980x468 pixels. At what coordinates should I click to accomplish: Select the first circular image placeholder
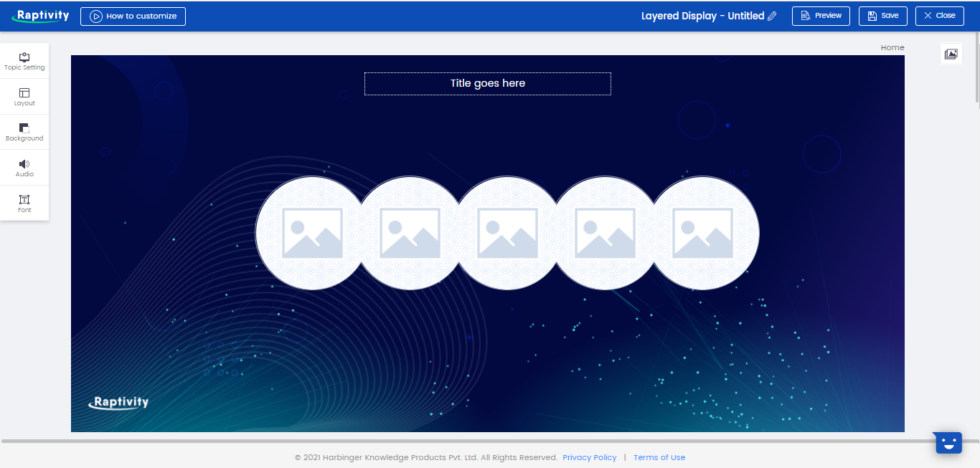[x=311, y=233]
